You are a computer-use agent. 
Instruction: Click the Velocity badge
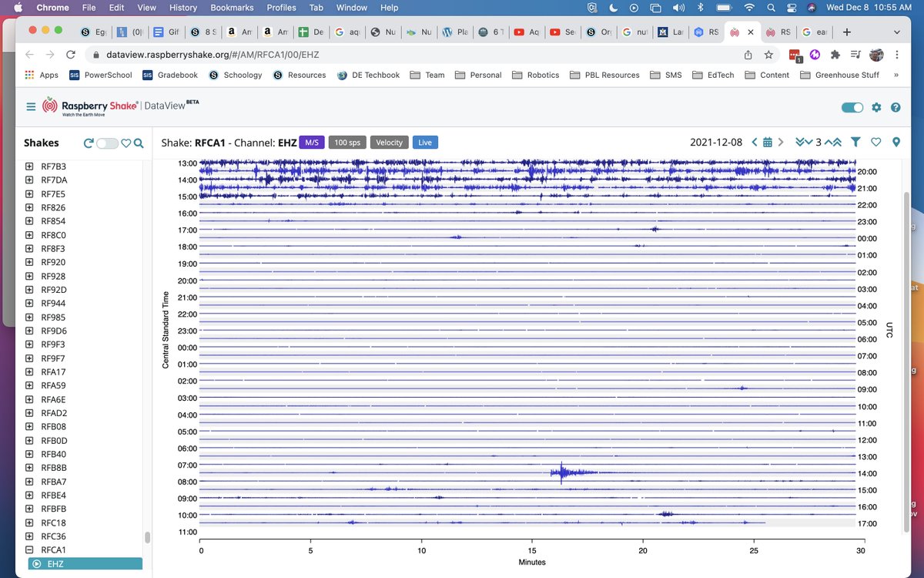click(389, 143)
